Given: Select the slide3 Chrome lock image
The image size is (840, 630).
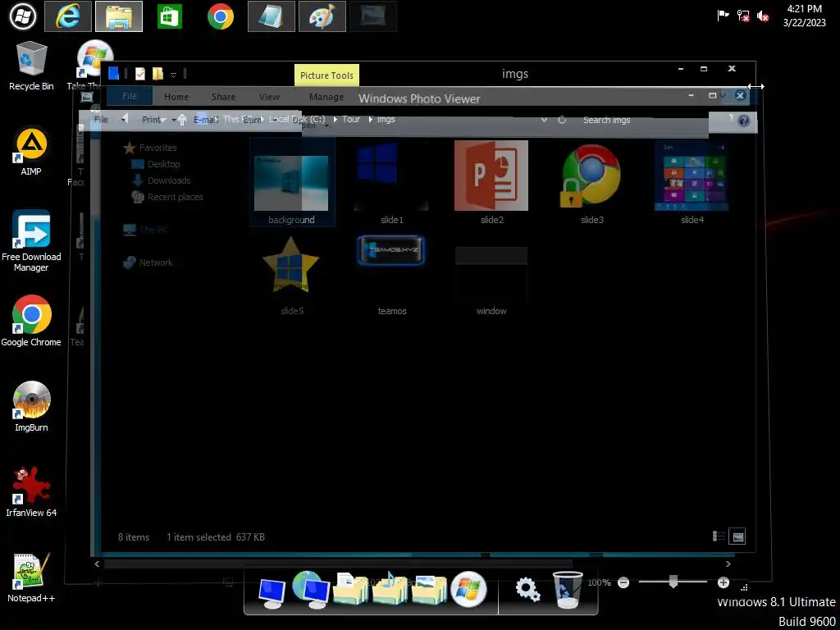Looking at the screenshot, I should [x=591, y=182].
